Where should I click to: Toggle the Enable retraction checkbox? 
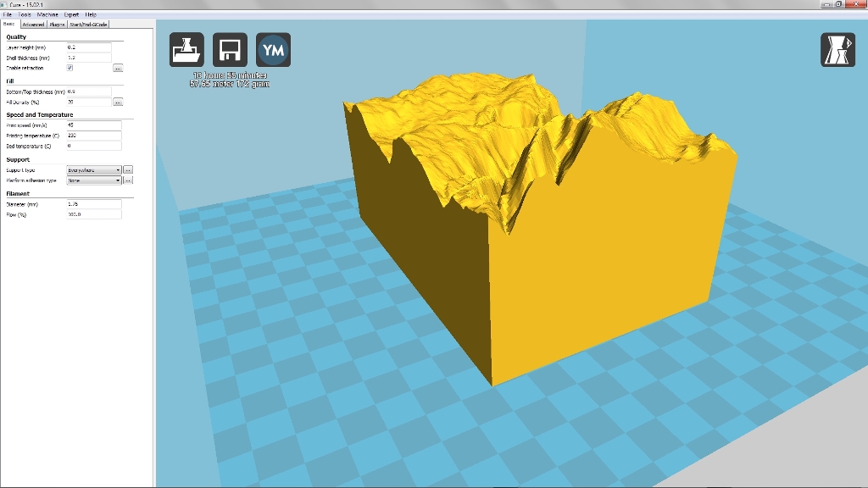[70, 68]
